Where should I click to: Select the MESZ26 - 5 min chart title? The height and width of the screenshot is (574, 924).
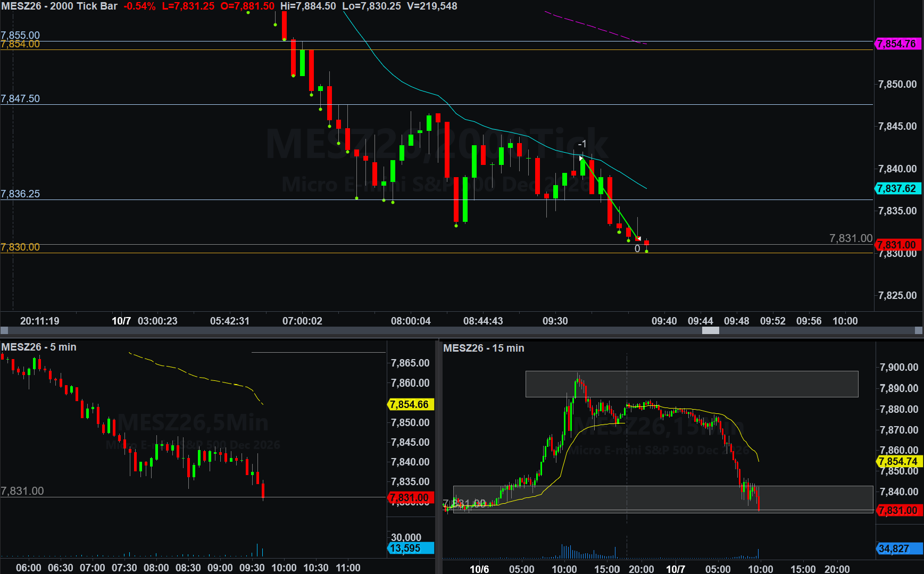click(x=39, y=347)
